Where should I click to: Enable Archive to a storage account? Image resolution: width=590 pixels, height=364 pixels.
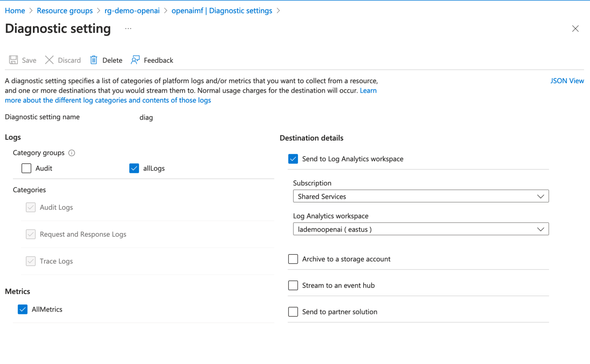[293, 259]
